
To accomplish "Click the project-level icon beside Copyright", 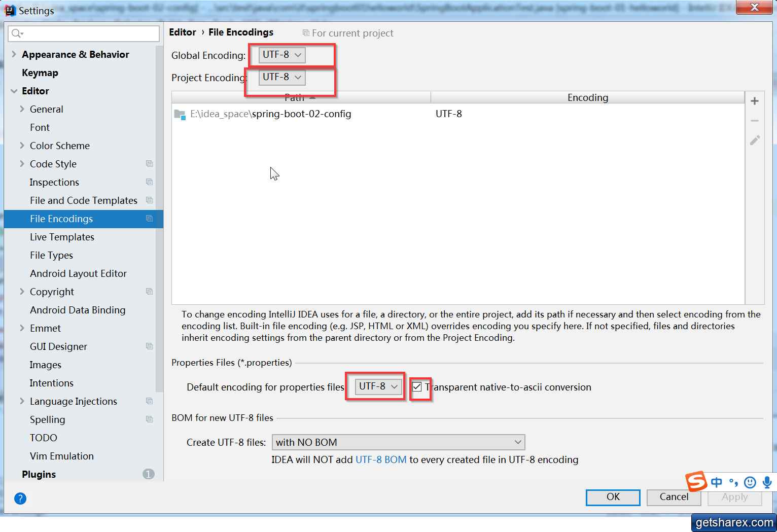I will 149,292.
